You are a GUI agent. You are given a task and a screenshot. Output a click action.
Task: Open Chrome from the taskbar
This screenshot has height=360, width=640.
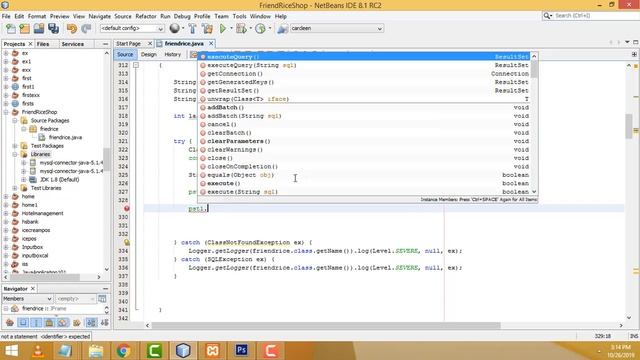click(x=123, y=351)
